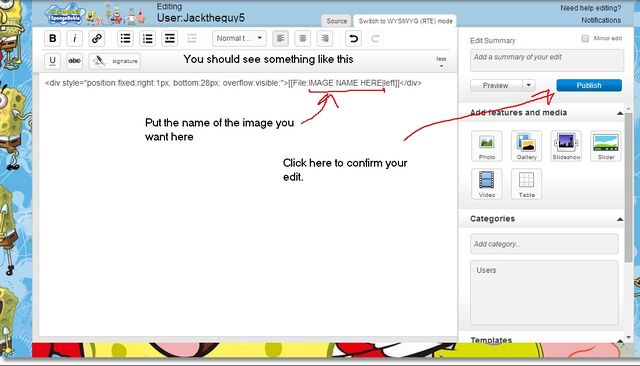
Task: Open Need help editing link
Action: [590, 8]
